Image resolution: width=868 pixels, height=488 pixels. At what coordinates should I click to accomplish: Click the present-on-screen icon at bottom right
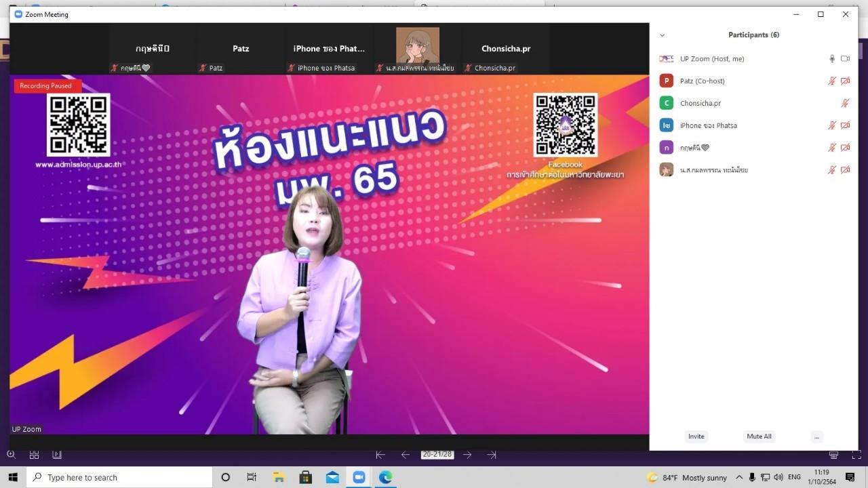click(x=834, y=455)
